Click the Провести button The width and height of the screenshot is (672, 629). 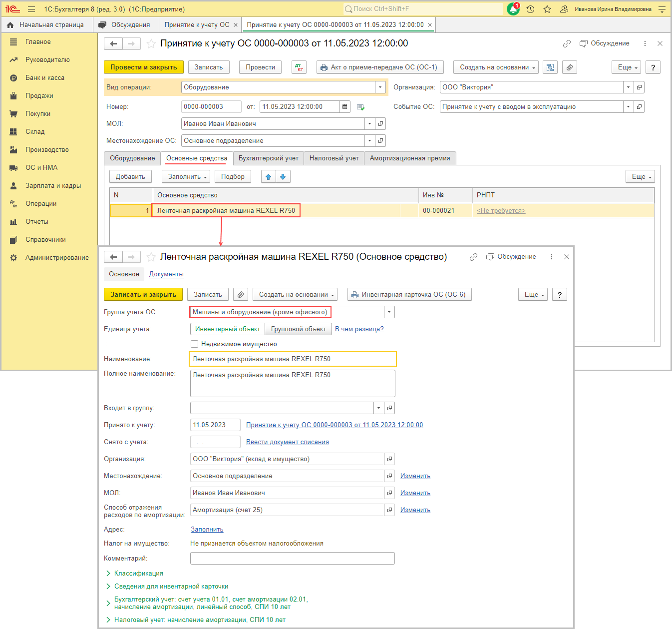[261, 67]
